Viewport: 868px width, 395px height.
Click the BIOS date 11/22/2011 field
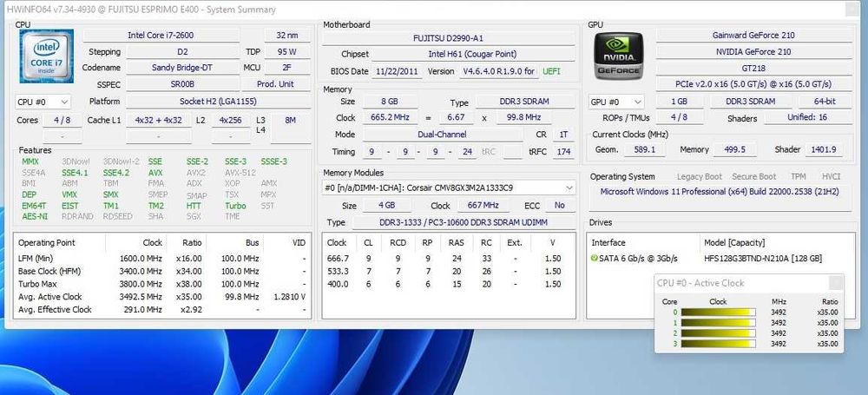click(x=398, y=71)
